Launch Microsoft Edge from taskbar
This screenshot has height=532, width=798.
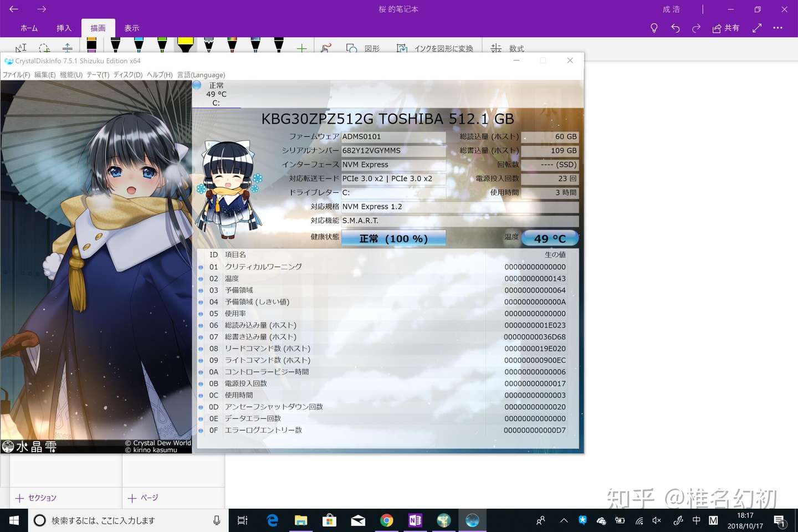tap(272, 520)
